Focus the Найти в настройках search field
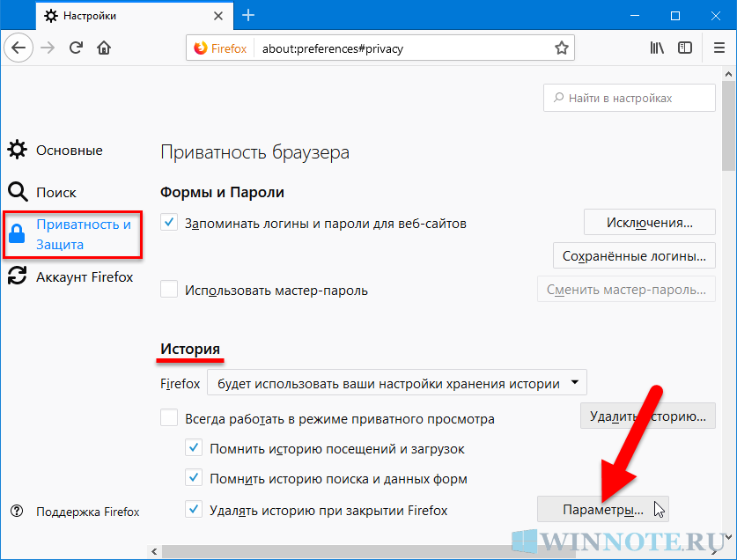This screenshot has height=560, width=737. pos(630,98)
